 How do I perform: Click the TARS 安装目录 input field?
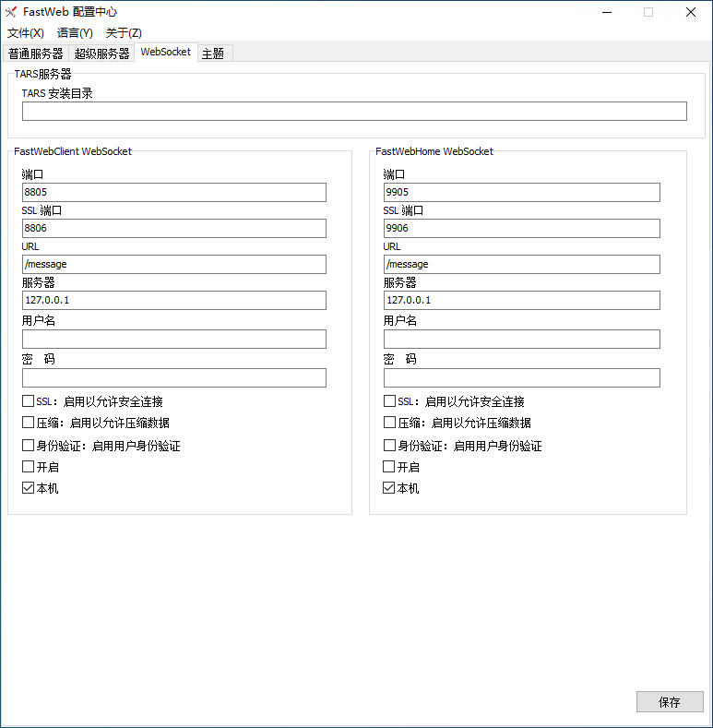354,112
